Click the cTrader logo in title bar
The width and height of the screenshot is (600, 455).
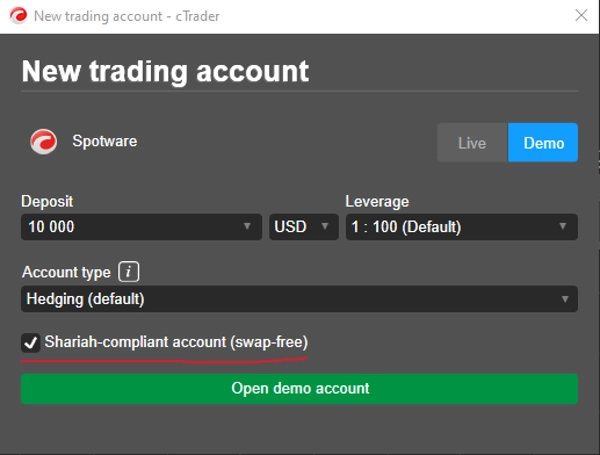[18, 16]
